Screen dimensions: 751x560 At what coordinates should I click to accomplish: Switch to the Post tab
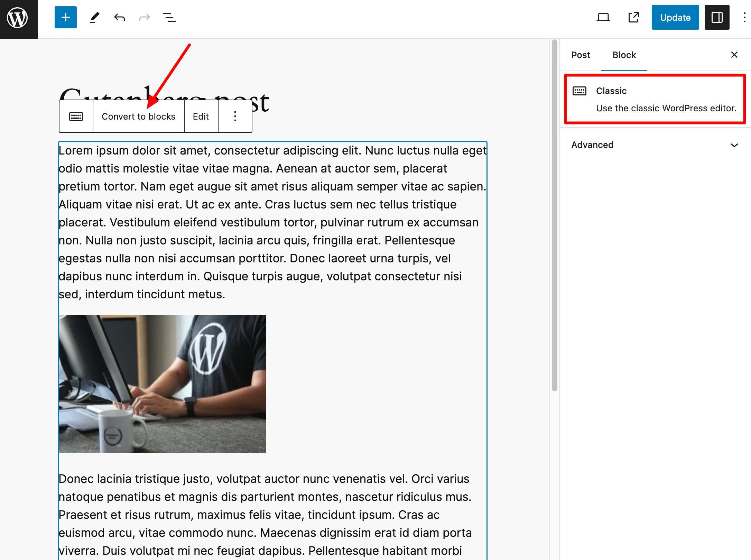581,55
